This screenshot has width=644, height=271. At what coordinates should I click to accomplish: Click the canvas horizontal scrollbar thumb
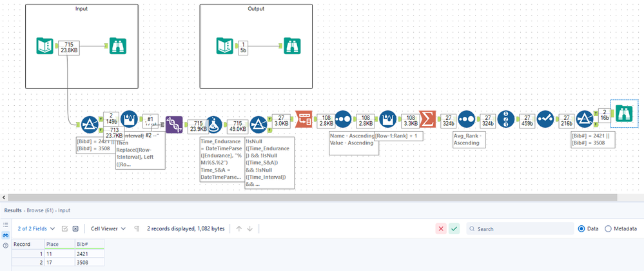(312, 197)
